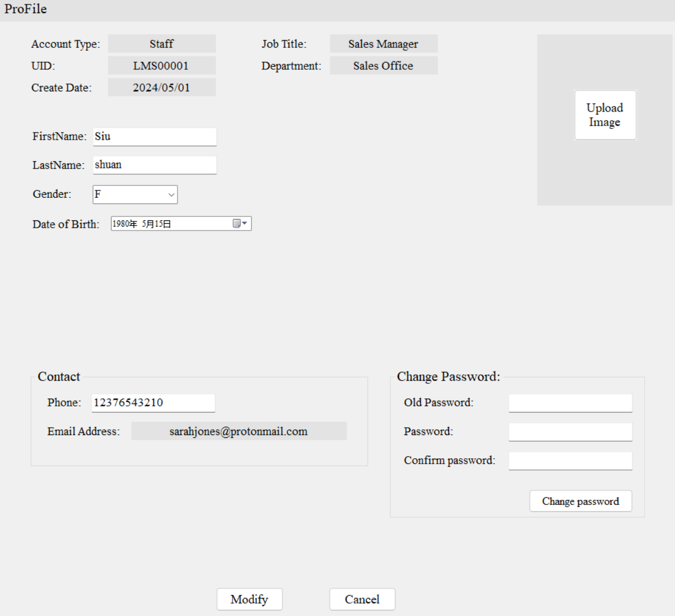Click the Phone number input field
This screenshot has height=616, width=675.
pyautogui.click(x=153, y=402)
